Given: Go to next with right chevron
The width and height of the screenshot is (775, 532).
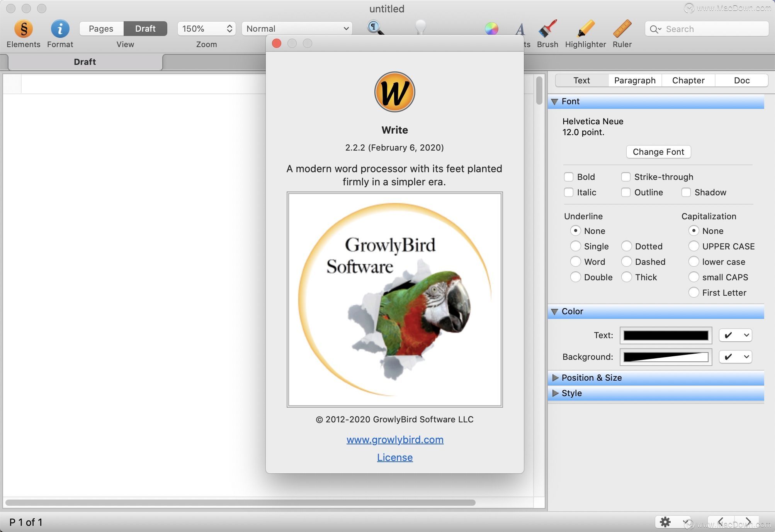Looking at the screenshot, I should click(748, 522).
